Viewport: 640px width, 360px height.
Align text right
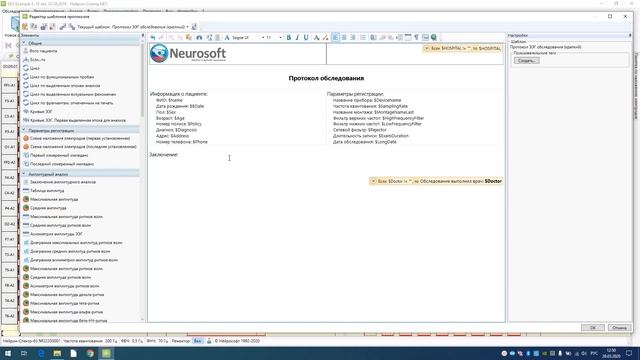353,38
